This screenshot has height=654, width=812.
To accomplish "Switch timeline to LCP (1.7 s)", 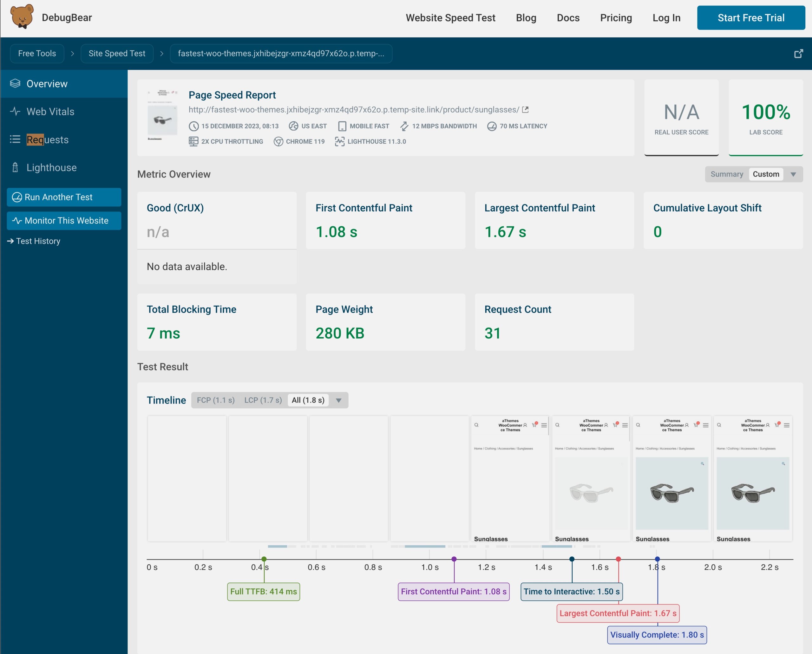I will pyautogui.click(x=263, y=400).
